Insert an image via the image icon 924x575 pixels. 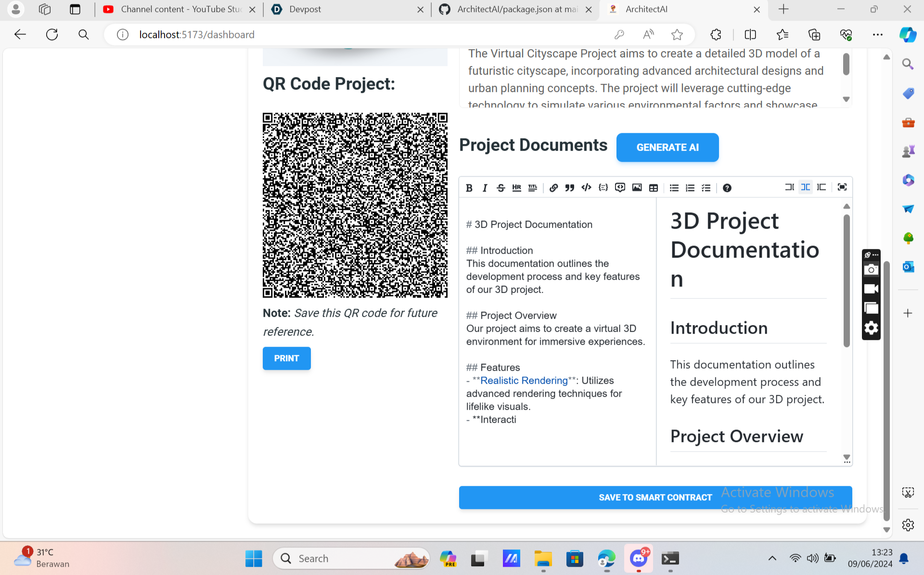tap(637, 188)
